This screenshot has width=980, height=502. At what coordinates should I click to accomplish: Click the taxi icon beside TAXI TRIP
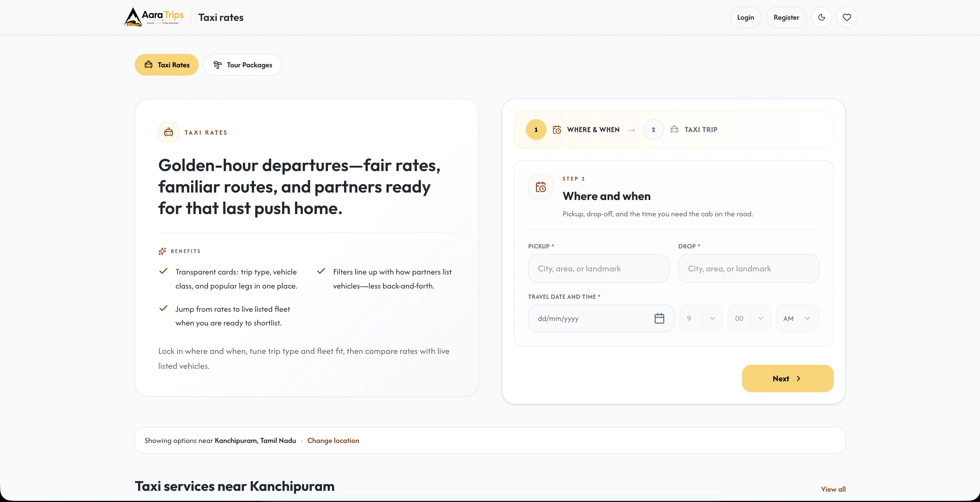click(674, 129)
